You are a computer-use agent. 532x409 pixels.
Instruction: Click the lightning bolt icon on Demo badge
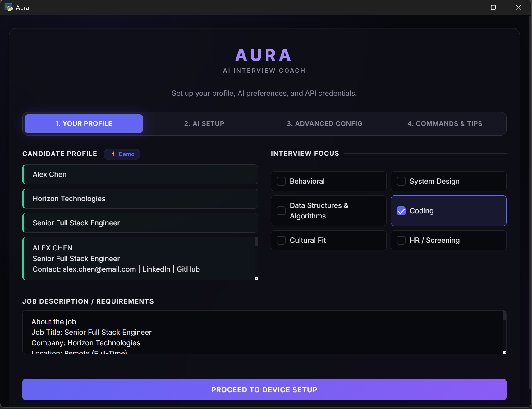pyautogui.click(x=113, y=154)
